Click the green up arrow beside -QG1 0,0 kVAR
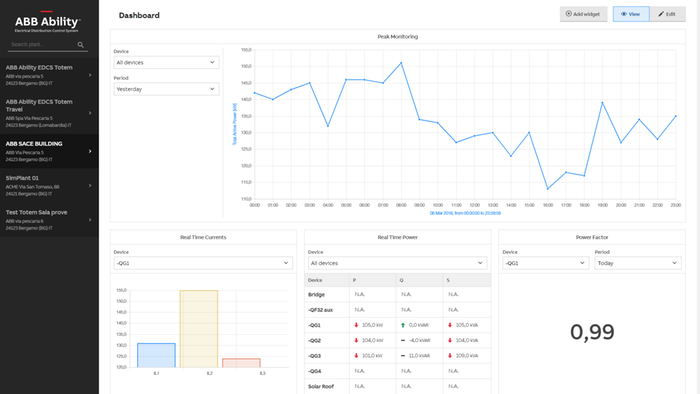The height and width of the screenshot is (394, 700). coord(403,325)
